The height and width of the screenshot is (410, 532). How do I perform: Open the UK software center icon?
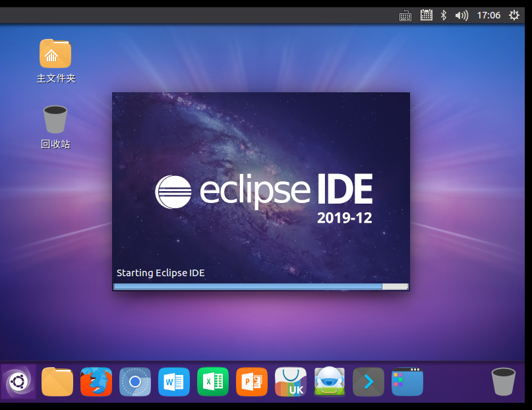point(291,382)
